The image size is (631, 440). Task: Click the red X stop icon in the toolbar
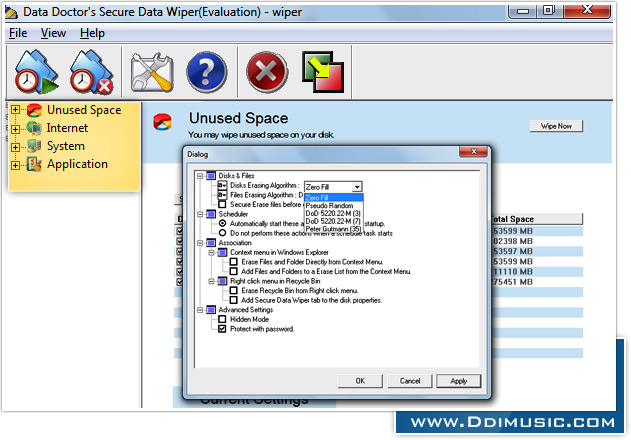267,72
